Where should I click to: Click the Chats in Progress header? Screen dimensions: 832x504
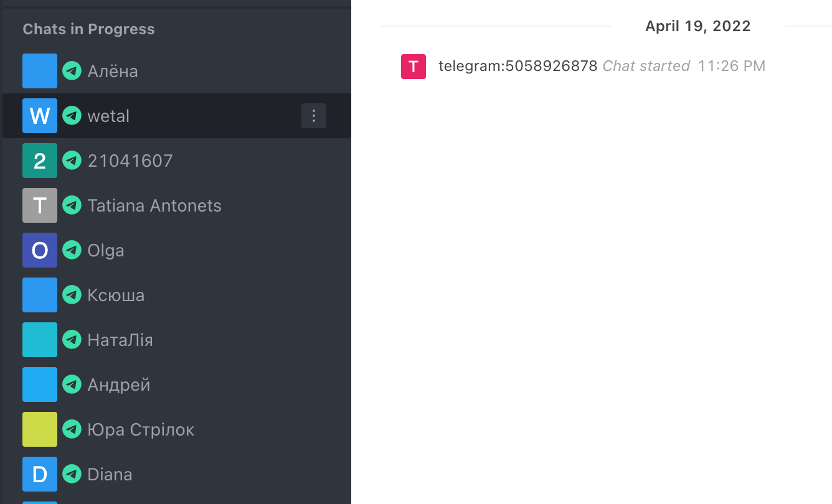point(88,29)
